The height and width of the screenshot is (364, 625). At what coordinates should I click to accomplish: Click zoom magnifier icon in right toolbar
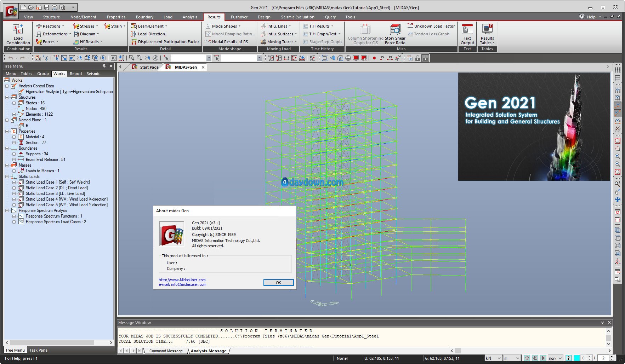click(618, 184)
